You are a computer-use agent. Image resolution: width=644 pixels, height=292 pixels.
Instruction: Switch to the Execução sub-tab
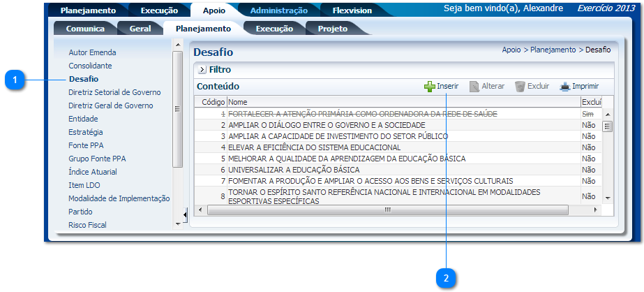pos(274,29)
